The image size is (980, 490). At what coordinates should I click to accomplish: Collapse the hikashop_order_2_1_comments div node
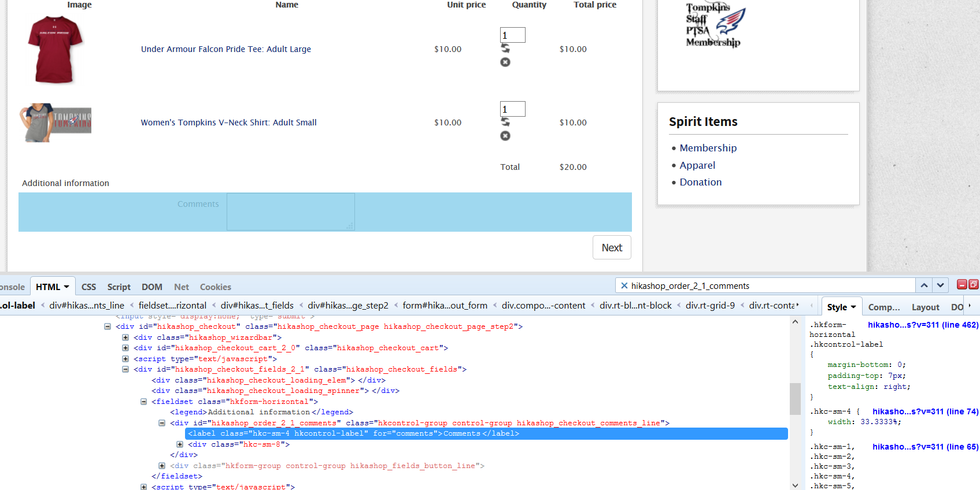tap(162, 423)
